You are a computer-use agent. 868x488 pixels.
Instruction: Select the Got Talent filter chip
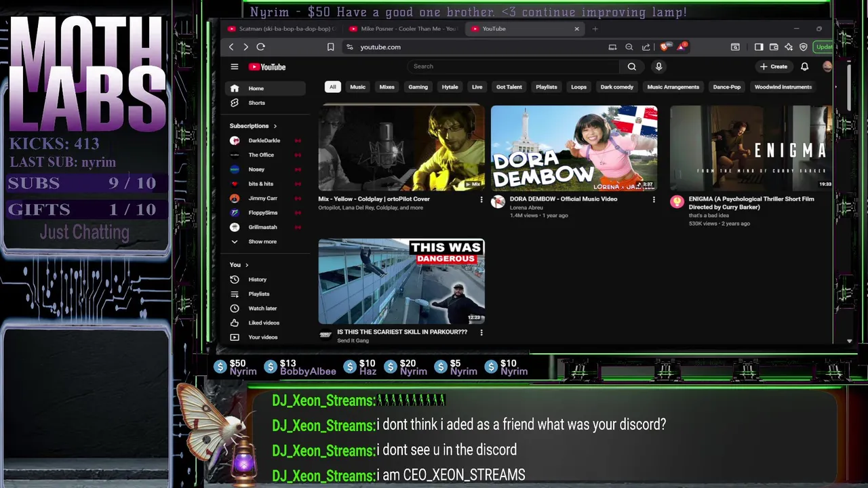click(x=509, y=87)
